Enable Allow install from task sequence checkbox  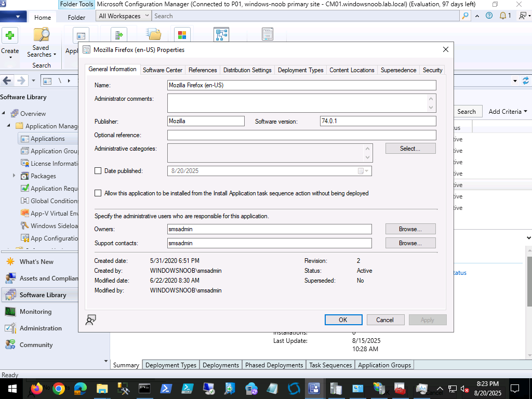(x=98, y=193)
